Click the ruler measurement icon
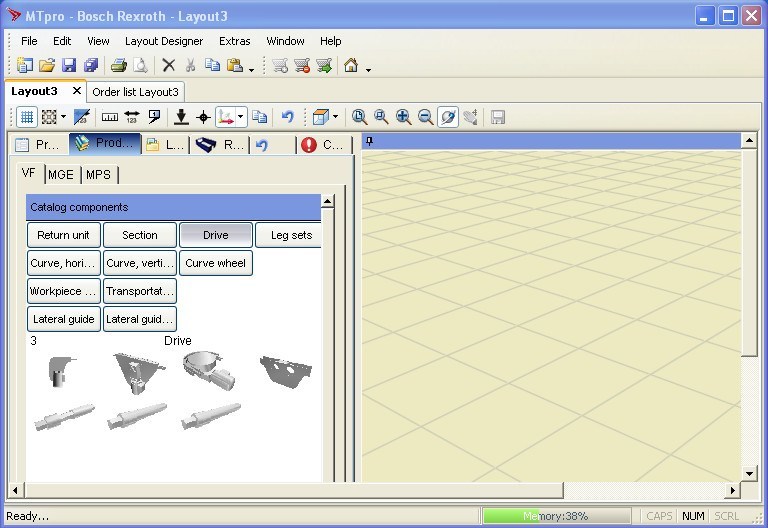Image resolution: width=768 pixels, height=528 pixels. 110,117
